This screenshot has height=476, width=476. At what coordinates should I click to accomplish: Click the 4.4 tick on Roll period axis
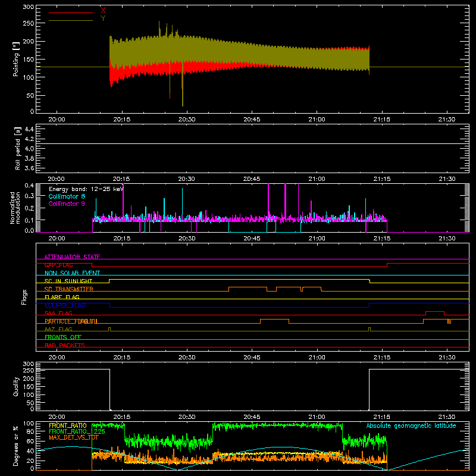pos(29,129)
